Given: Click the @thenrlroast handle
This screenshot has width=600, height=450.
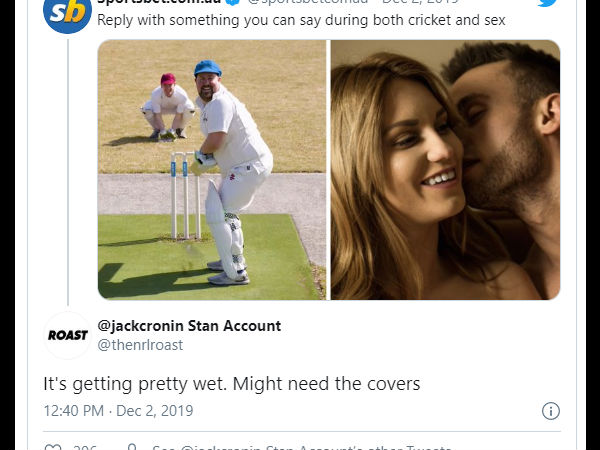Looking at the screenshot, I should click(x=140, y=345).
